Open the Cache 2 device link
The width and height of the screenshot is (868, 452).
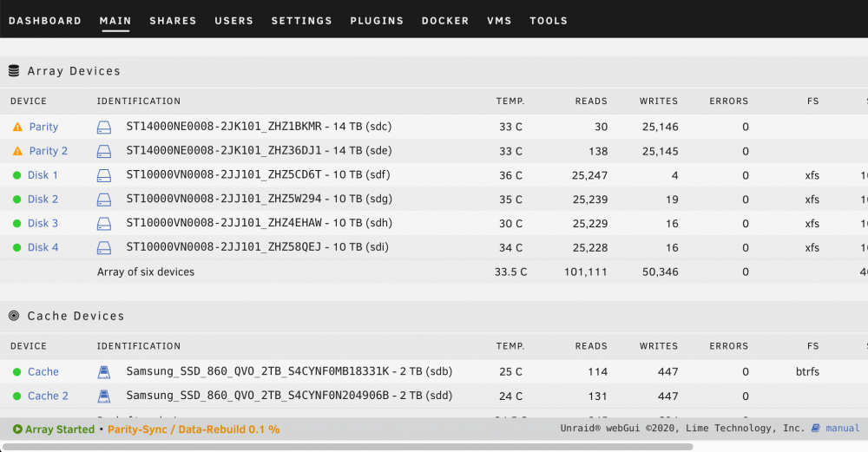click(x=48, y=396)
